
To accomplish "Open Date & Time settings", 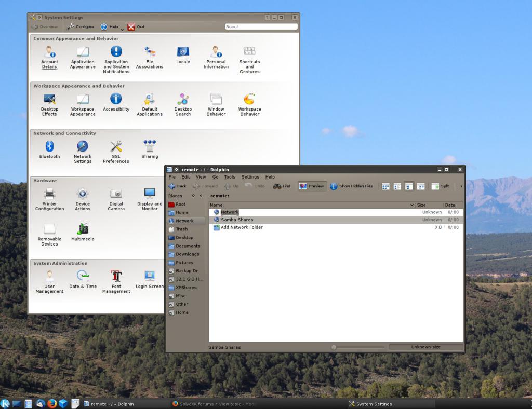I will 83,279.
